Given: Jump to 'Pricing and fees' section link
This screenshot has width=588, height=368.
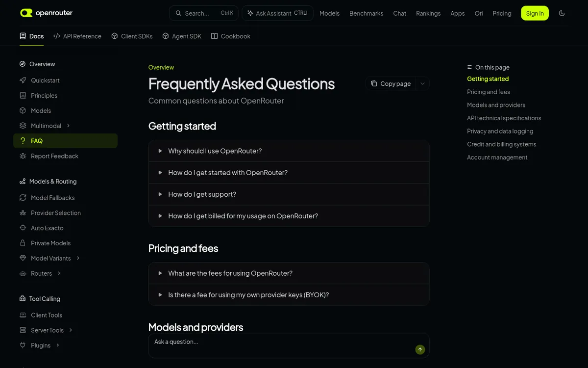Looking at the screenshot, I should [489, 92].
